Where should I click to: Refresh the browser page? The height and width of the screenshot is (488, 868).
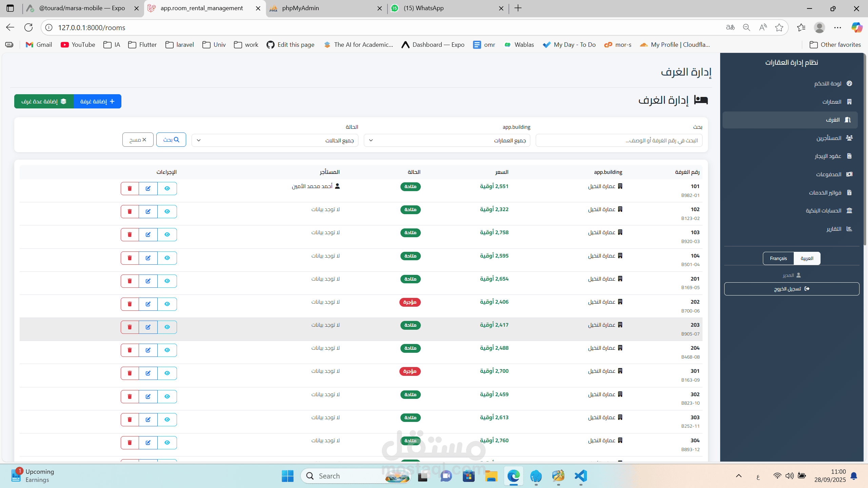pos(28,27)
